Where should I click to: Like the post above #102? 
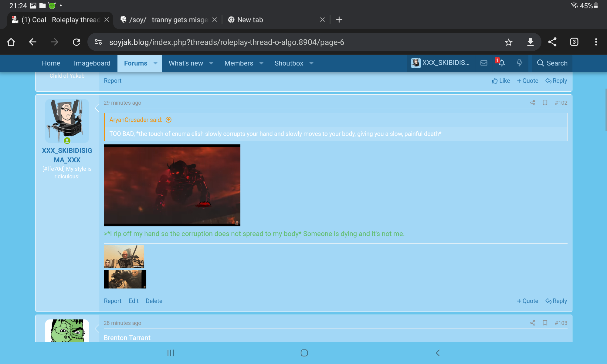point(501,81)
